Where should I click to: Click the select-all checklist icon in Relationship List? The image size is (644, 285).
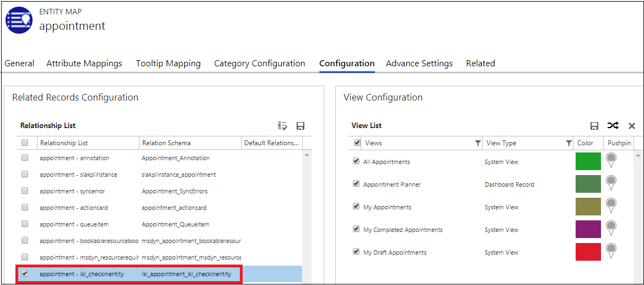(x=282, y=126)
